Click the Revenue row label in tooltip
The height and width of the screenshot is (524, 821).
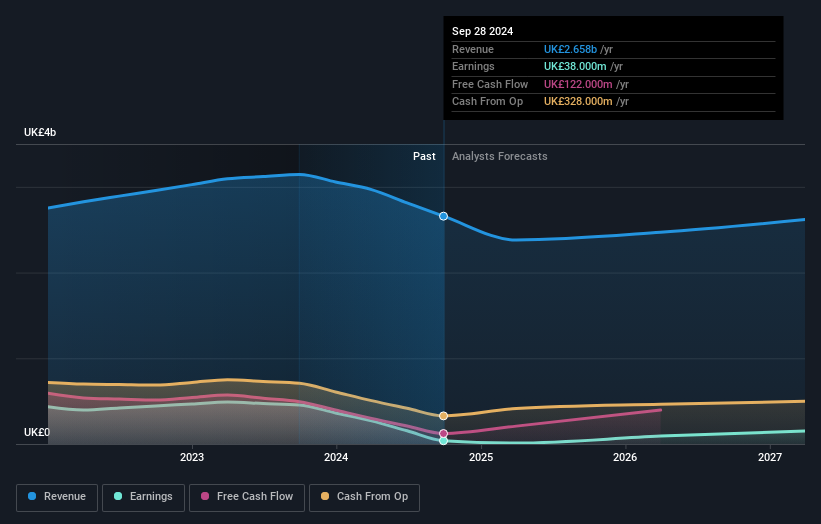pos(473,49)
